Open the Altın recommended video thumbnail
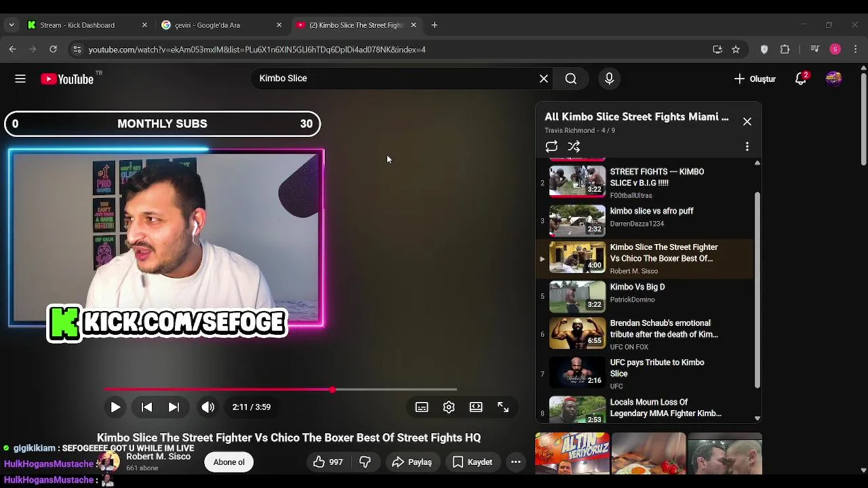 (x=572, y=453)
